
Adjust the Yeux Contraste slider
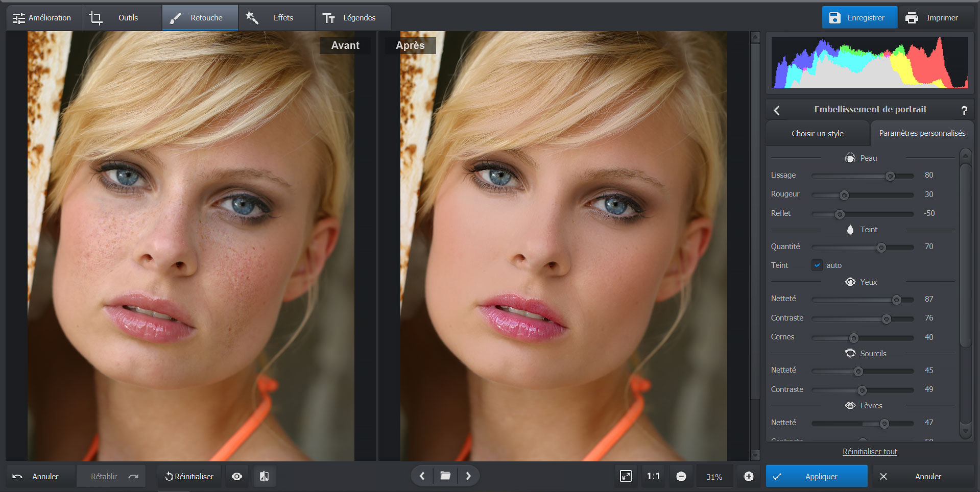[x=863, y=319]
